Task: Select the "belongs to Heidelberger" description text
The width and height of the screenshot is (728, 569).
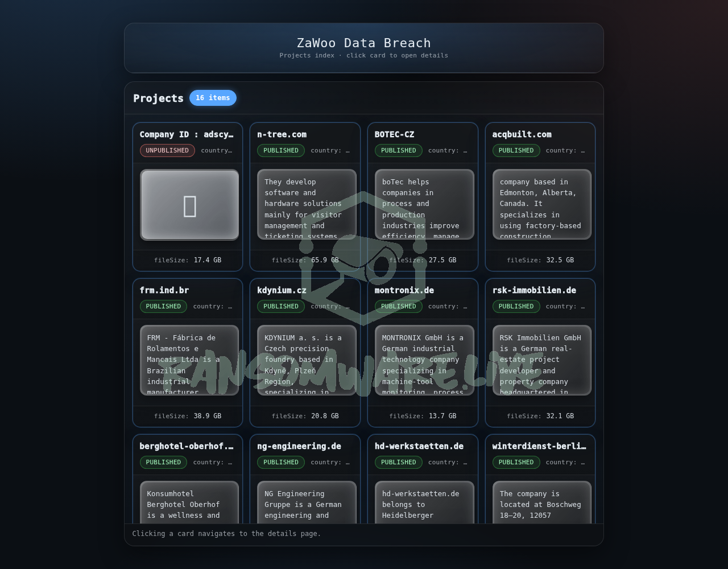Action: point(424,502)
